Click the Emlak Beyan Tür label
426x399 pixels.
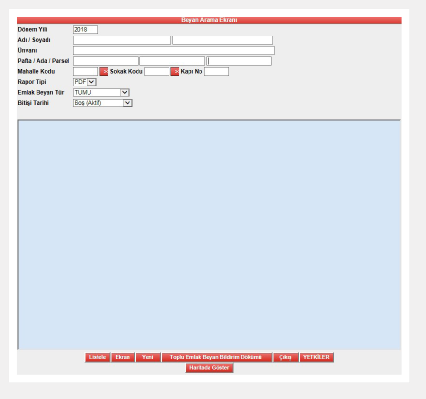[x=41, y=92]
